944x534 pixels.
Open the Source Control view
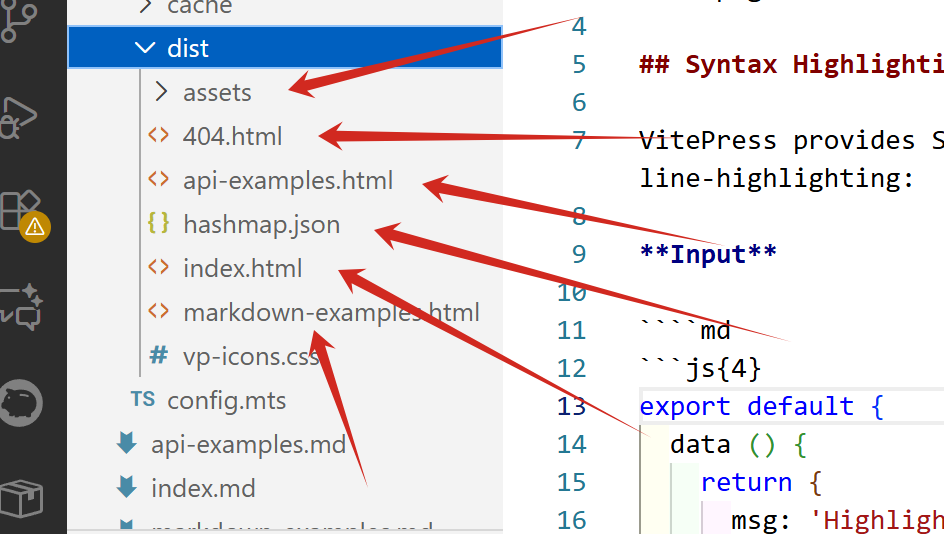click(20, 20)
